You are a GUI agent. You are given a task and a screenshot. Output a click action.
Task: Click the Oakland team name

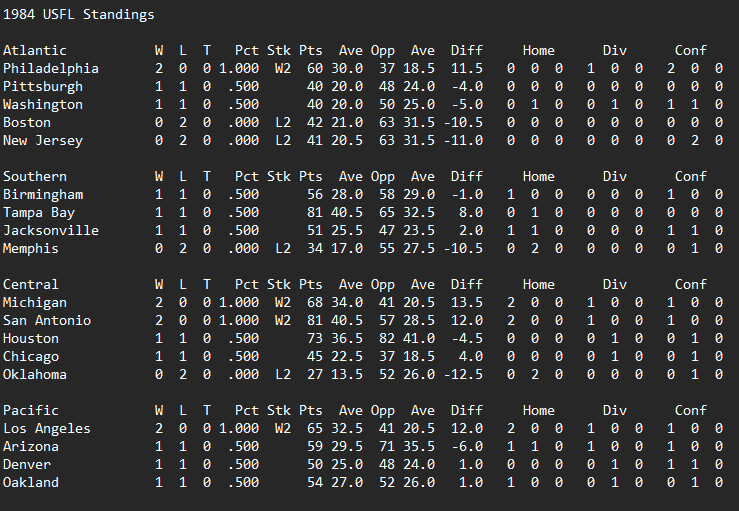pos(31,483)
